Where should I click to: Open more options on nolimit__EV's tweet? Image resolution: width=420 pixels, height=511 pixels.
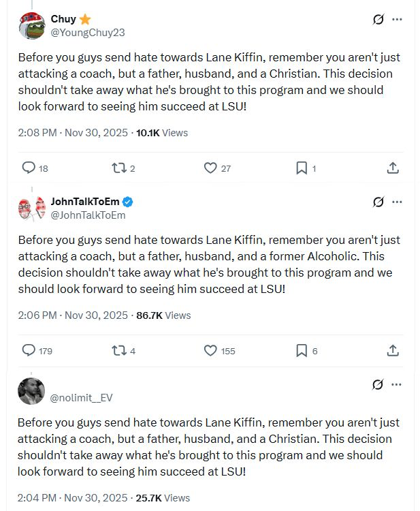coord(398,384)
